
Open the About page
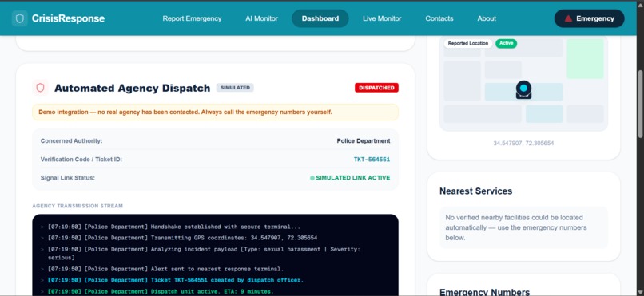487,18
